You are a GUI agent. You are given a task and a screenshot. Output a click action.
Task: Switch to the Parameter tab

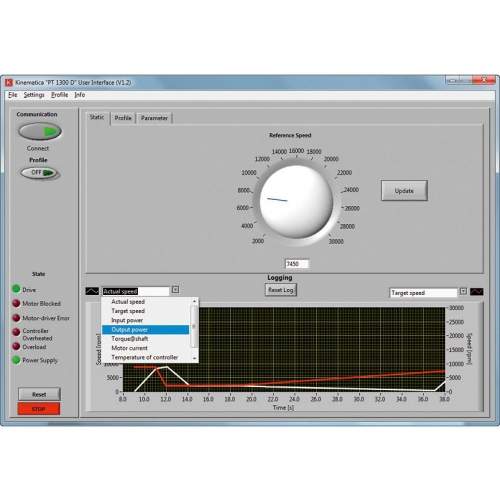154,118
